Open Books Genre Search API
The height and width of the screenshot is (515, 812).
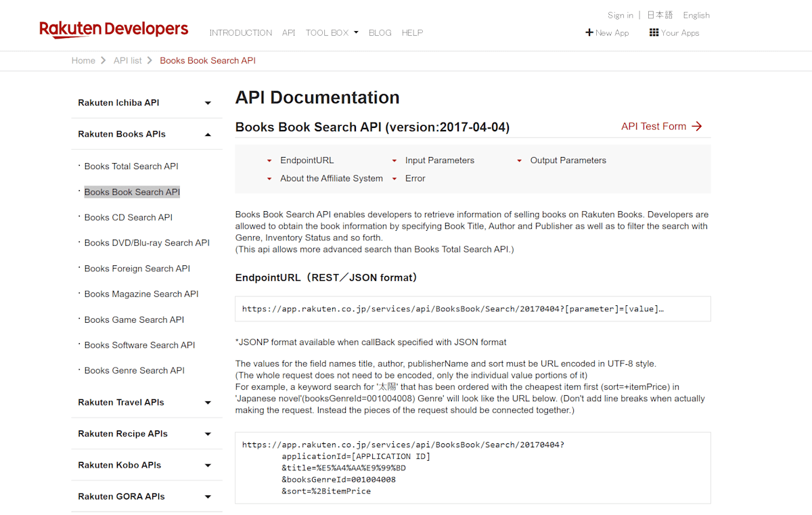135,370
